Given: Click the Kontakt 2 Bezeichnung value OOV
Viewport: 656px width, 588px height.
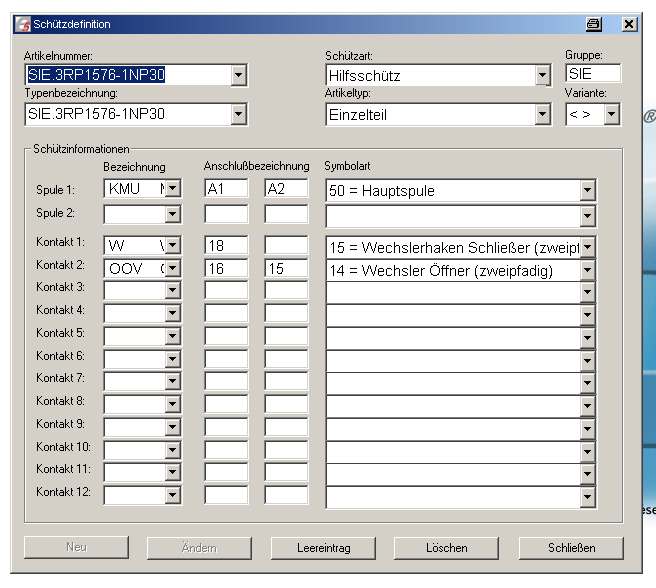Looking at the screenshot, I should point(126,269).
